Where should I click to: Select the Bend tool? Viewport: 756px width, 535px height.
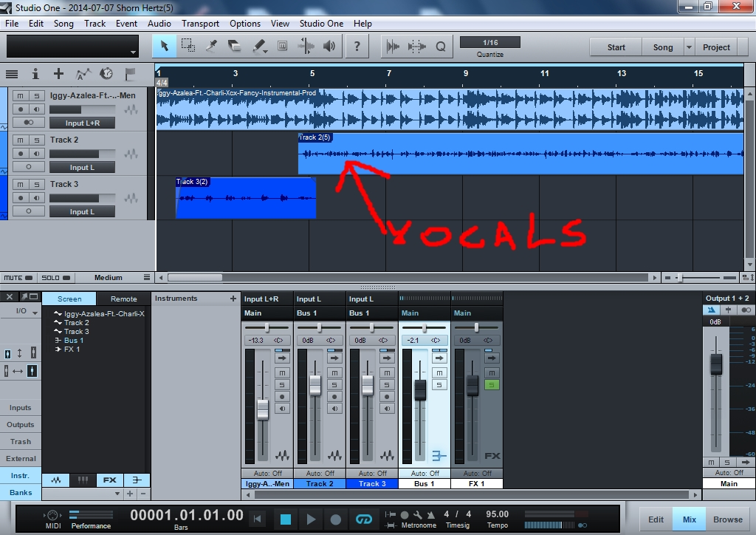point(306,47)
